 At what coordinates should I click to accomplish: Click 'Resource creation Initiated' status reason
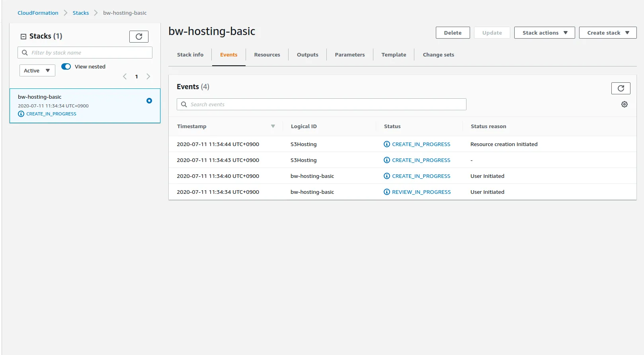[504, 144]
